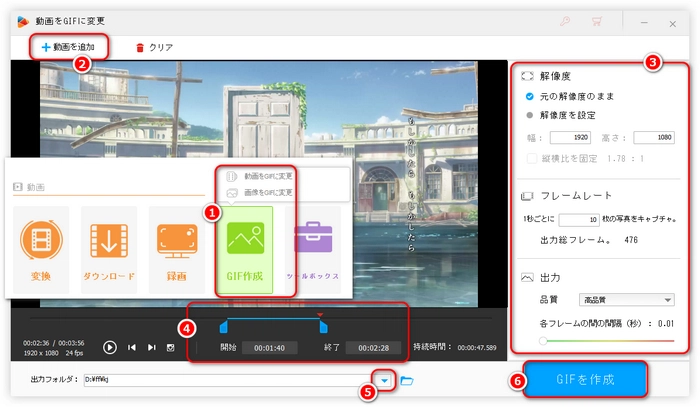Step to the next frame
Viewport: 700px width, 407px height.
(x=152, y=348)
